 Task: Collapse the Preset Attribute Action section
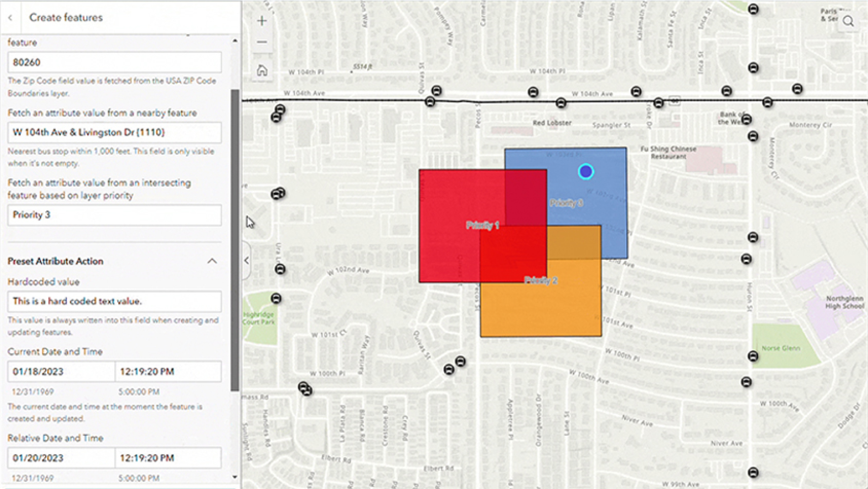coord(213,261)
